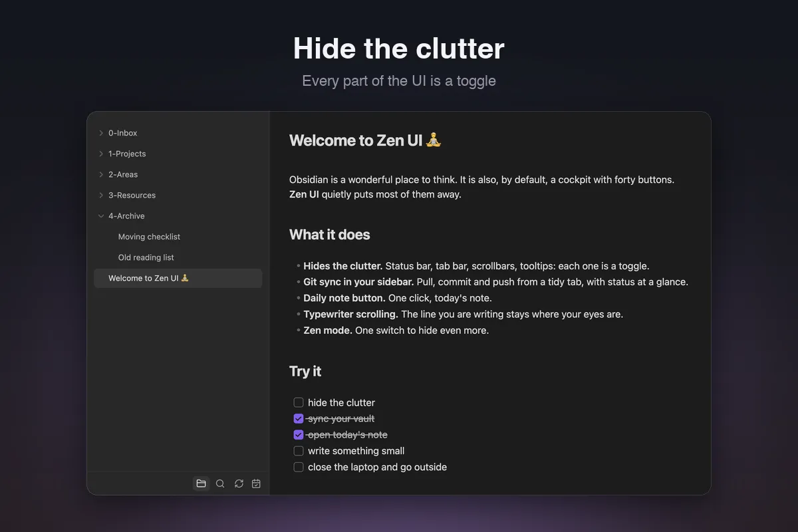The width and height of the screenshot is (798, 532).
Task: Select the 0-Inbox folder name
Action: [x=123, y=133]
